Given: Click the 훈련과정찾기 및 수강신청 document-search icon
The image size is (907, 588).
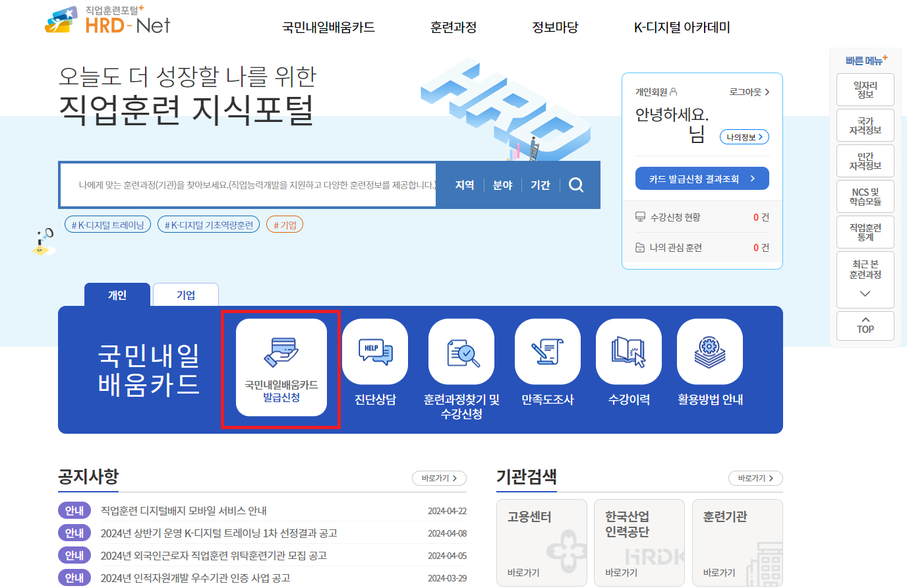Looking at the screenshot, I should (x=461, y=351).
